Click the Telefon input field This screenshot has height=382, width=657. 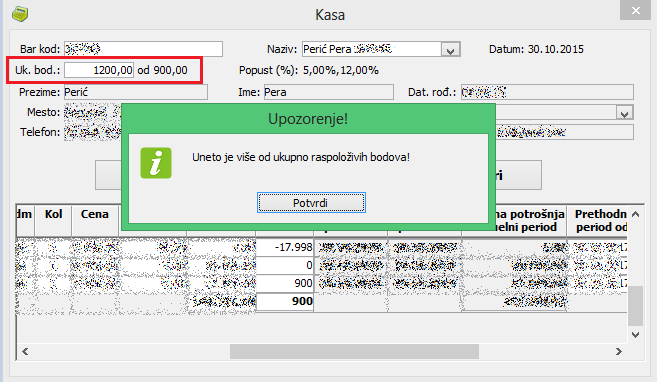pyautogui.click(x=92, y=132)
